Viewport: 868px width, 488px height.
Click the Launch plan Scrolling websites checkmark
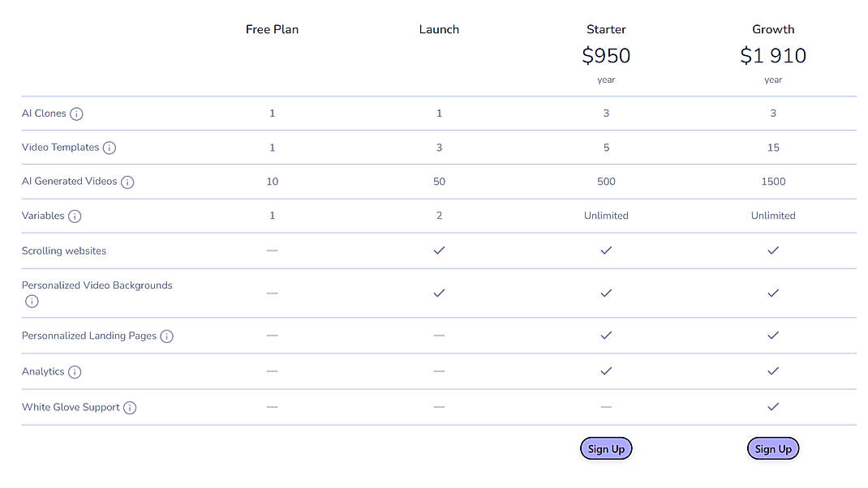tap(439, 250)
